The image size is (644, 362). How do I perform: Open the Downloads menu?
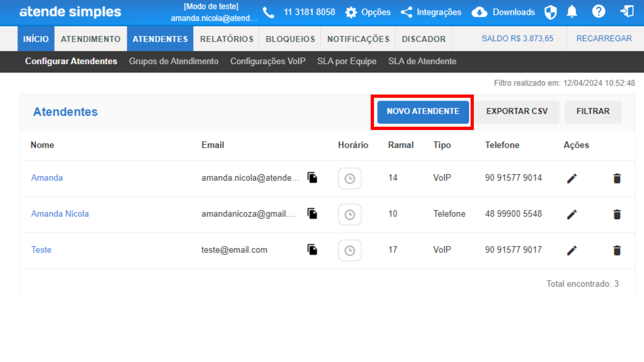click(x=504, y=12)
